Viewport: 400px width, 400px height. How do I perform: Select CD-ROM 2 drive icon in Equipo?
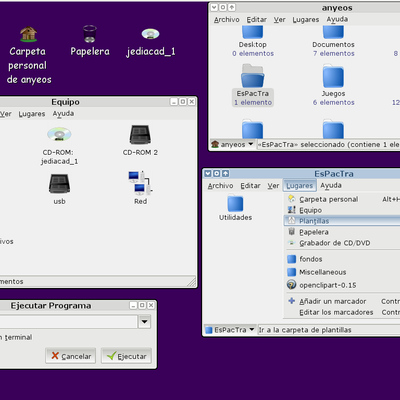[x=140, y=135]
